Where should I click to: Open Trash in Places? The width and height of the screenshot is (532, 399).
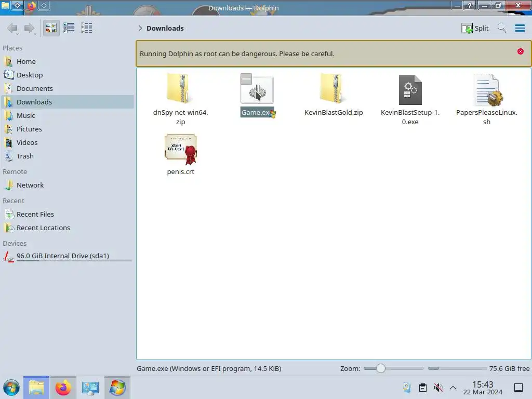pyautogui.click(x=68, y=156)
